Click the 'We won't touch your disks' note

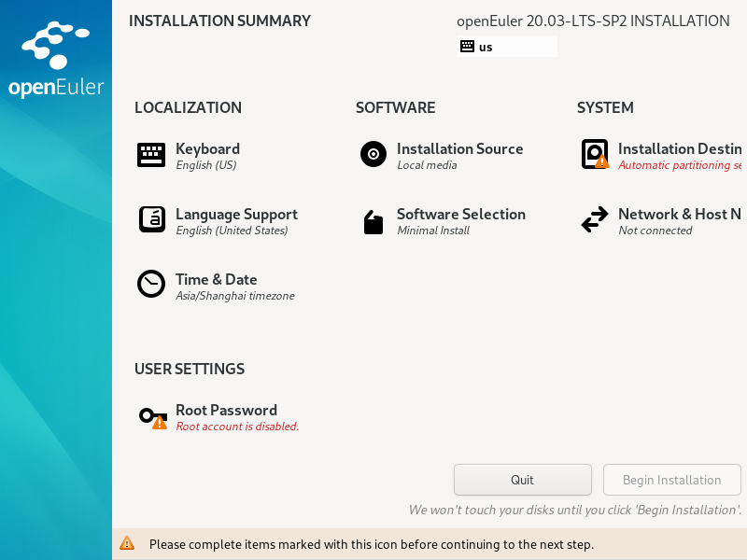tap(575, 510)
